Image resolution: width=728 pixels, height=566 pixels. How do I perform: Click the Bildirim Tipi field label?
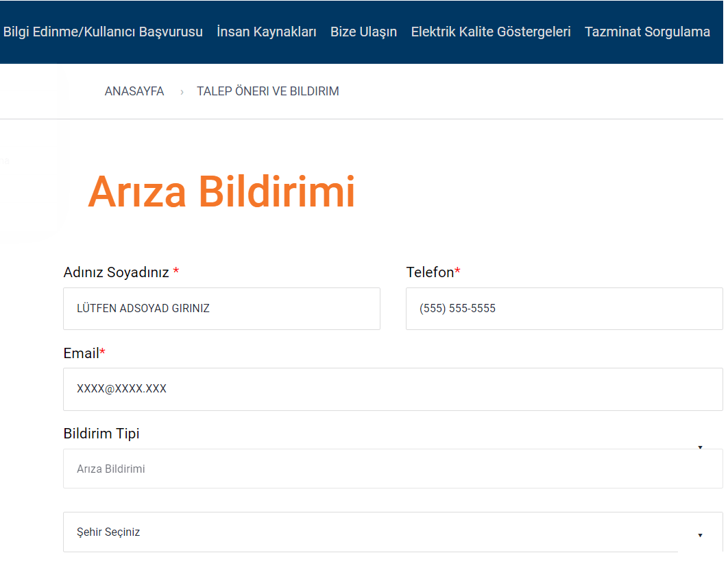pos(101,433)
